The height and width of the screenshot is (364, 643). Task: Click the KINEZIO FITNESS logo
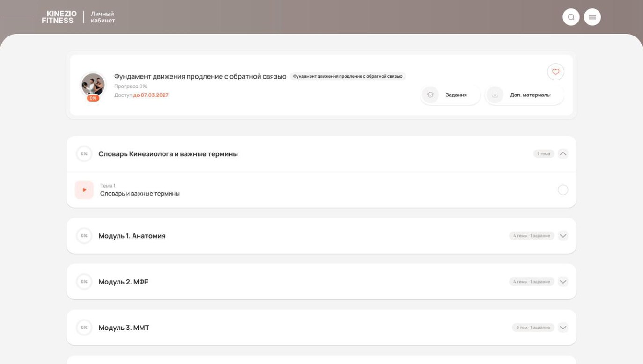coord(59,17)
